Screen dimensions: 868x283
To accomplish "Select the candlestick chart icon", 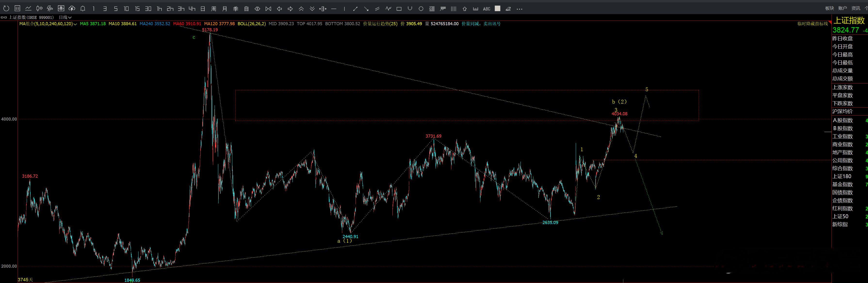I will pos(39,9).
